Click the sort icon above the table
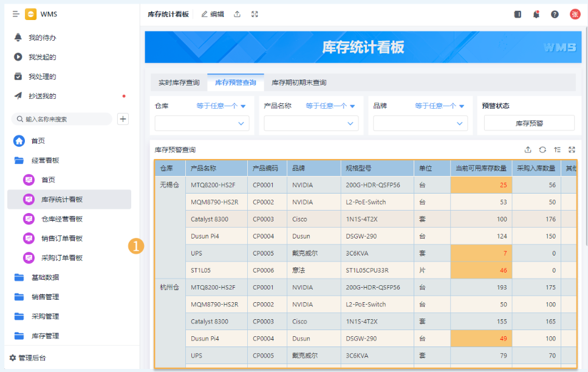This screenshot has width=588, height=372. click(x=557, y=150)
